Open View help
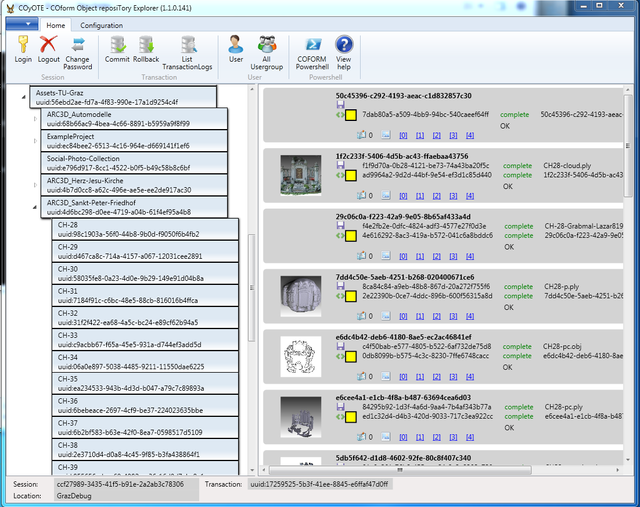 point(344,45)
